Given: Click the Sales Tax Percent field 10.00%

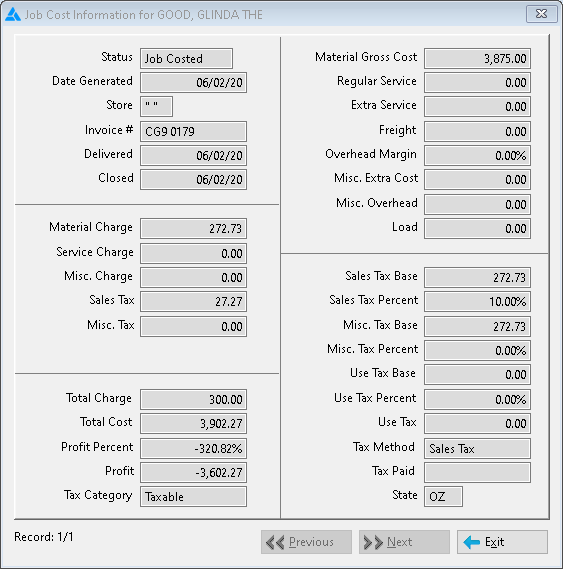Looking at the screenshot, I should 477,301.
